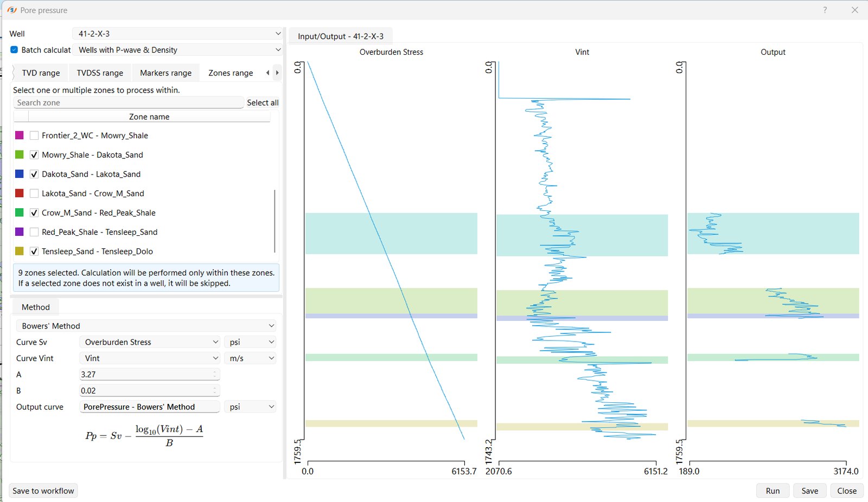Click the Close button at bottom right
The width and height of the screenshot is (868, 502).
click(x=847, y=491)
